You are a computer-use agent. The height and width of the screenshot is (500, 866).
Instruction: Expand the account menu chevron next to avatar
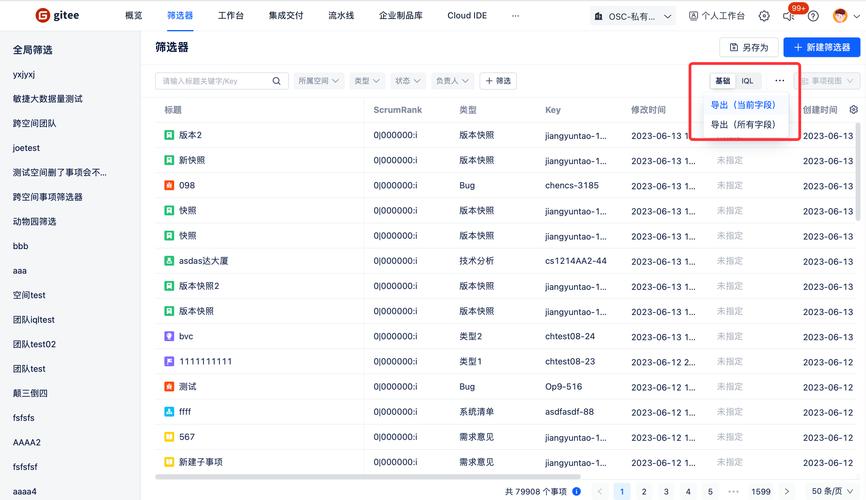coord(857,16)
